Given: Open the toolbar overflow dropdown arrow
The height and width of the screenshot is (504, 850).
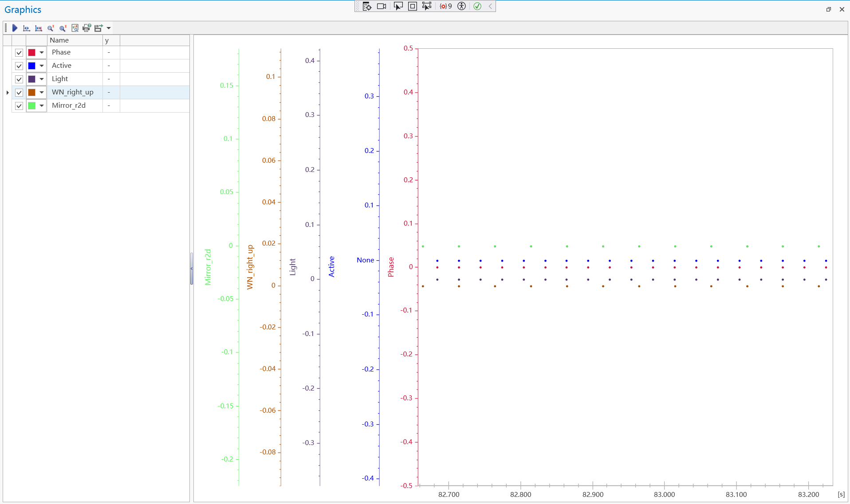Looking at the screenshot, I should 109,28.
